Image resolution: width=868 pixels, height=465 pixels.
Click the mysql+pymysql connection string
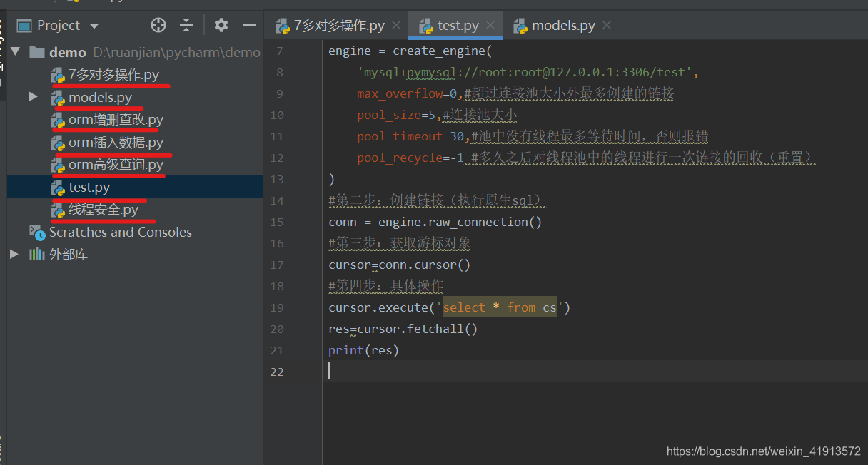pyautogui.click(x=525, y=73)
